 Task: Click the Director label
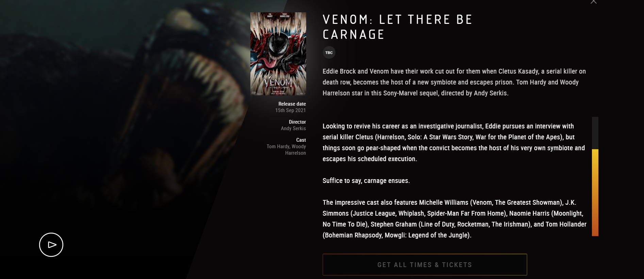point(297,122)
